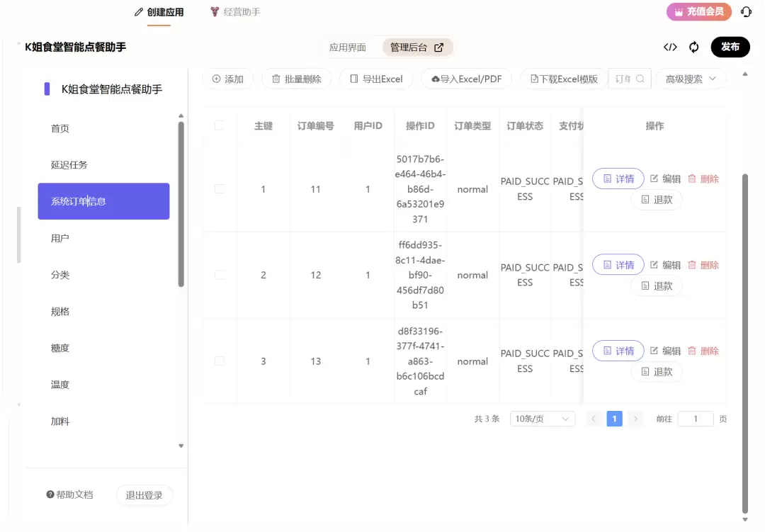This screenshot has height=532, width=765.
Task: Click 退款 for order 11
Action: pos(657,200)
